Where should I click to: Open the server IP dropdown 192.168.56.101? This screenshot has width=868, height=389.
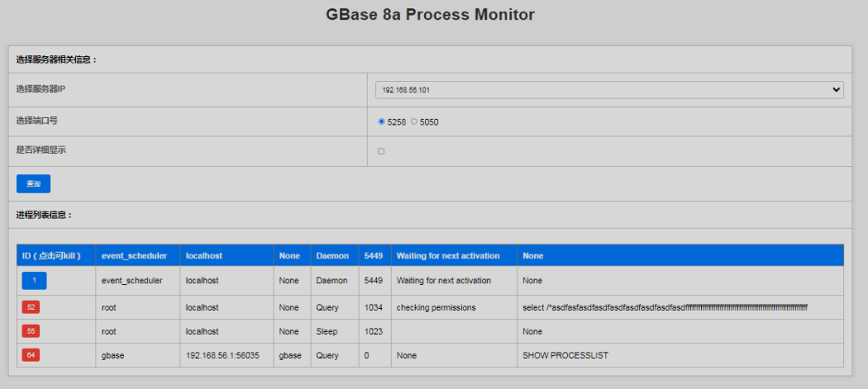609,90
